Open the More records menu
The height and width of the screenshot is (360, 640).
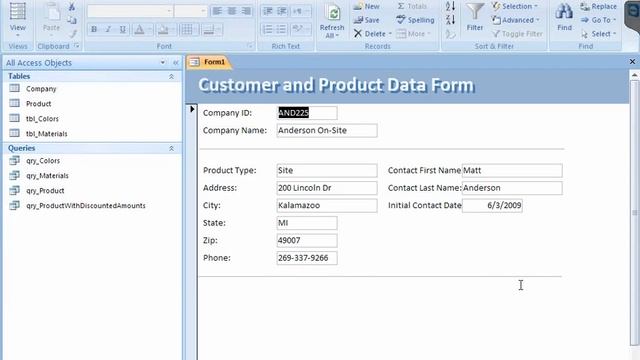coord(413,33)
